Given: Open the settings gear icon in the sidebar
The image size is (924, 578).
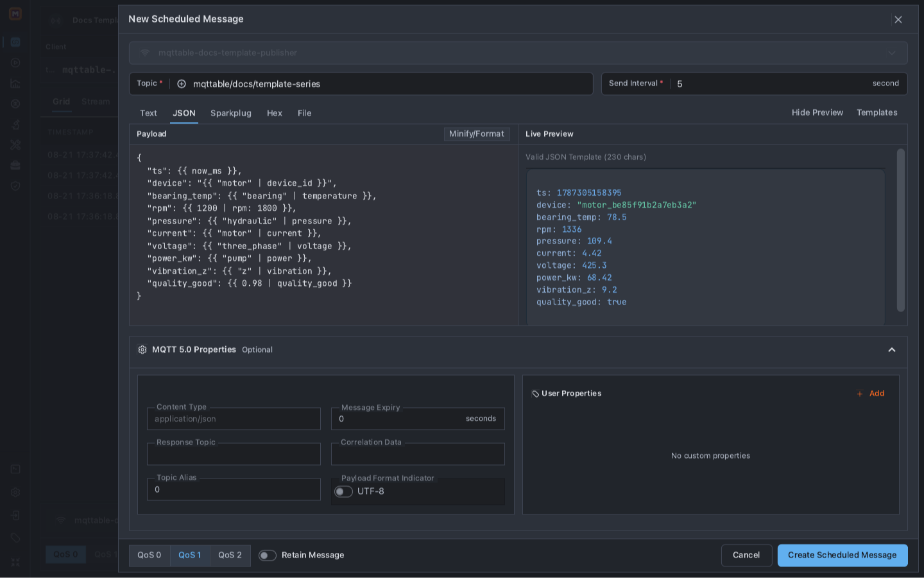Looking at the screenshot, I should 15,493.
